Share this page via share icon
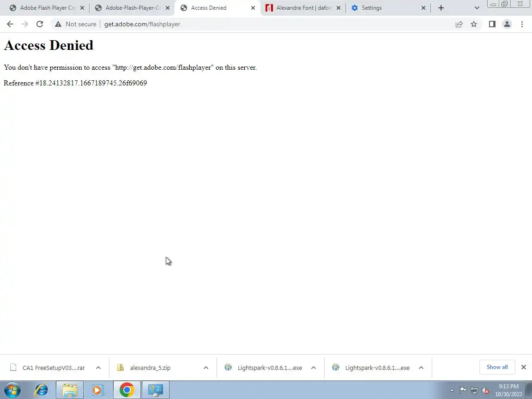This screenshot has height=399, width=532. pos(459,24)
